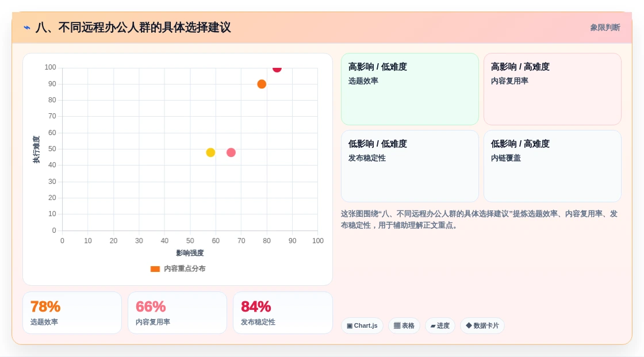
Task: Click the 选题效率 text in green card
Action: [x=363, y=81]
